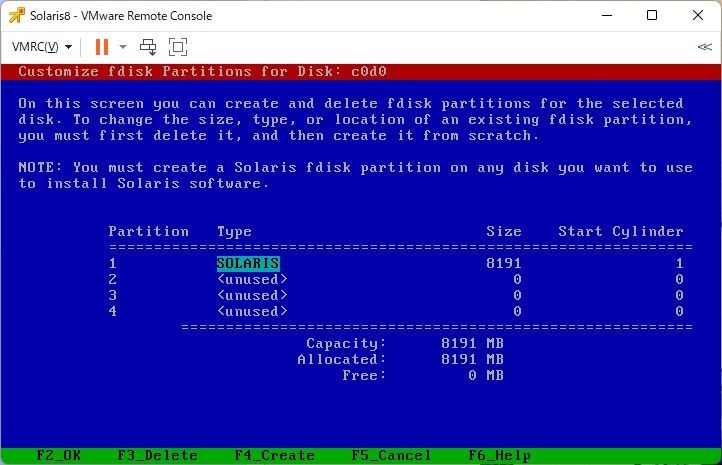This screenshot has width=722, height=465.
Task: Select the highlighted SOLARIS partition type
Action: pos(248,263)
